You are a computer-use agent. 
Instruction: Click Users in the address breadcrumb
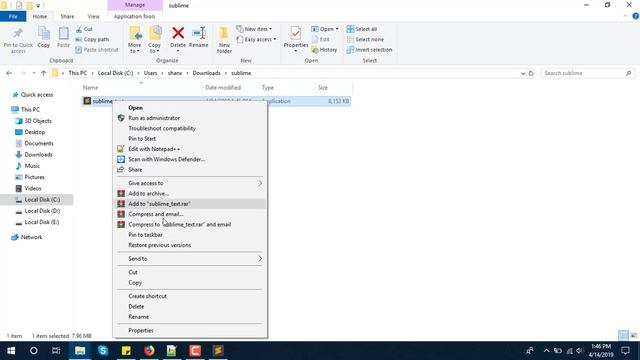150,73
